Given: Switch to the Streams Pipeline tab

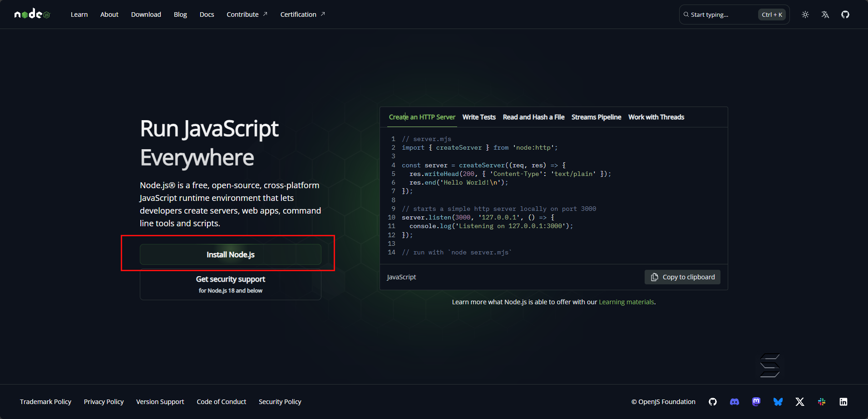Looking at the screenshot, I should click(596, 117).
